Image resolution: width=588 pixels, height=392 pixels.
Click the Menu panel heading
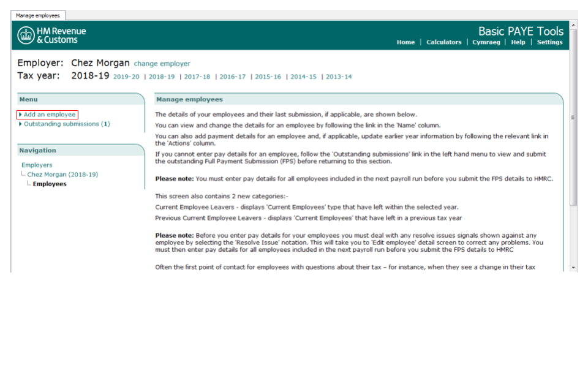click(x=29, y=99)
